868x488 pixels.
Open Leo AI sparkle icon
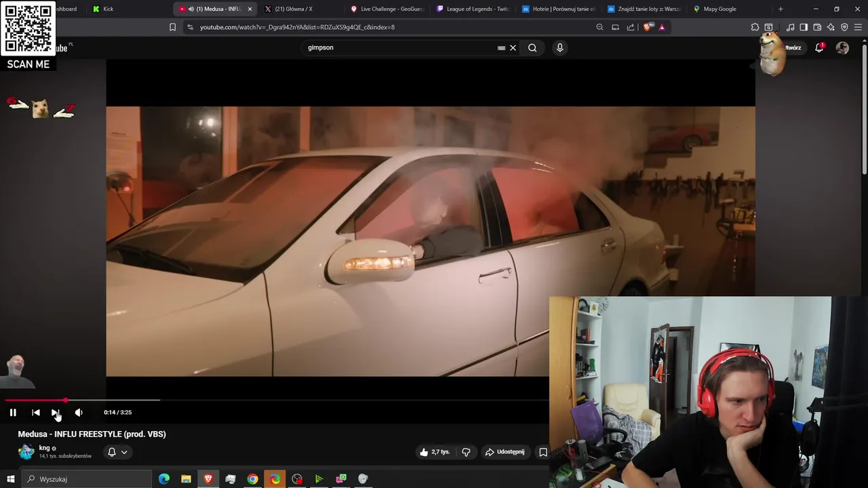(x=831, y=27)
